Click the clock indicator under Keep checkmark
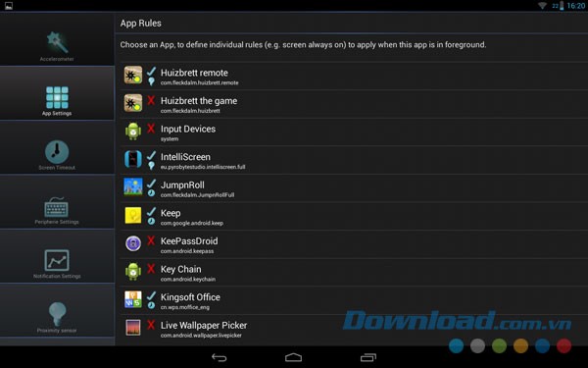588x368 pixels. pyautogui.click(x=151, y=221)
